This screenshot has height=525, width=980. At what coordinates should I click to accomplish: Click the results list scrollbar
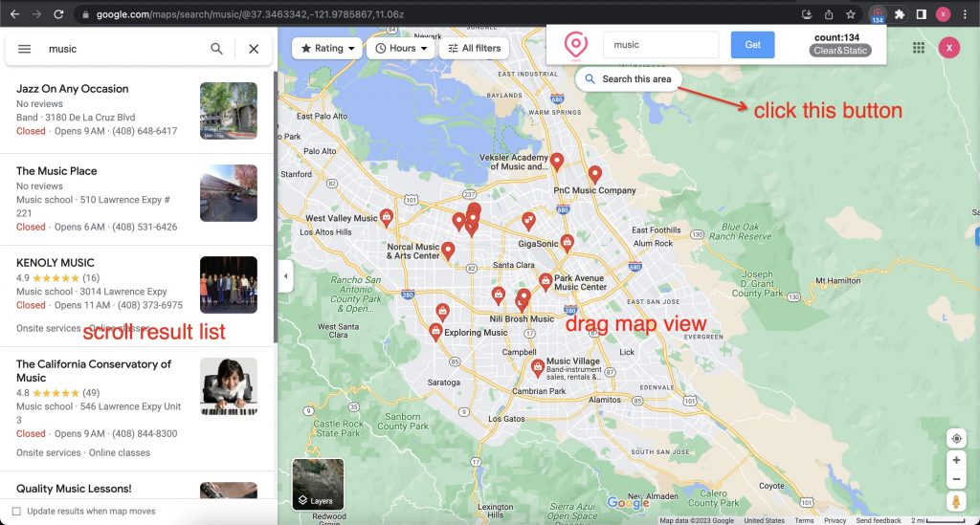pyautogui.click(x=275, y=206)
